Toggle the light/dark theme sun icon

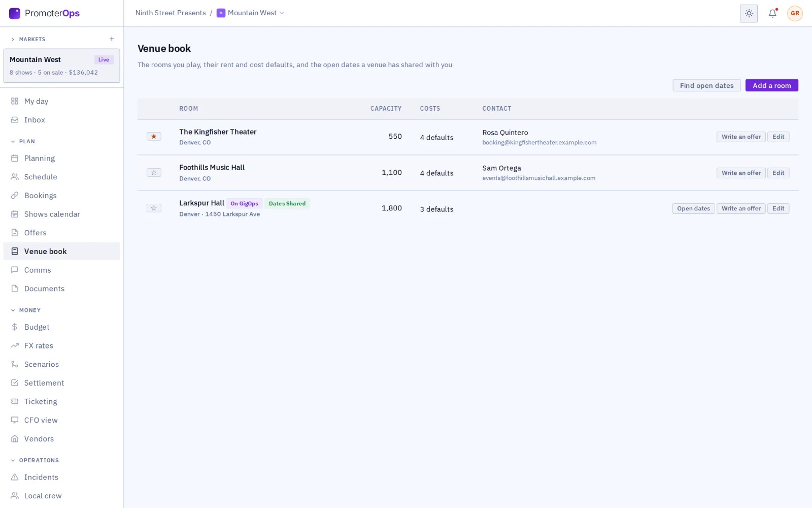749,14
